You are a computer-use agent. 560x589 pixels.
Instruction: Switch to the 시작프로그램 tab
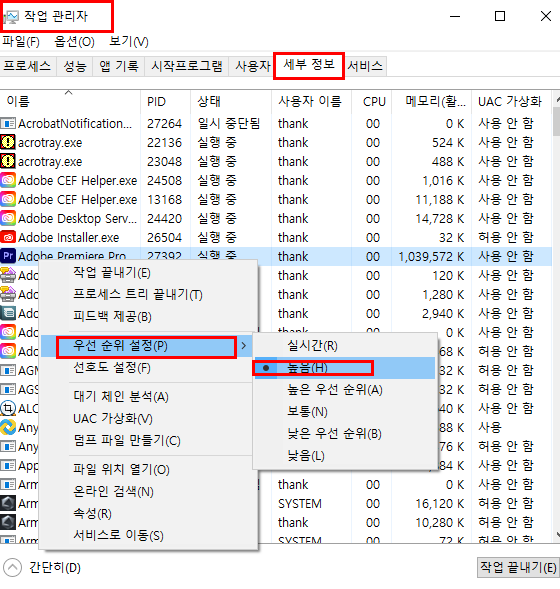click(x=187, y=66)
